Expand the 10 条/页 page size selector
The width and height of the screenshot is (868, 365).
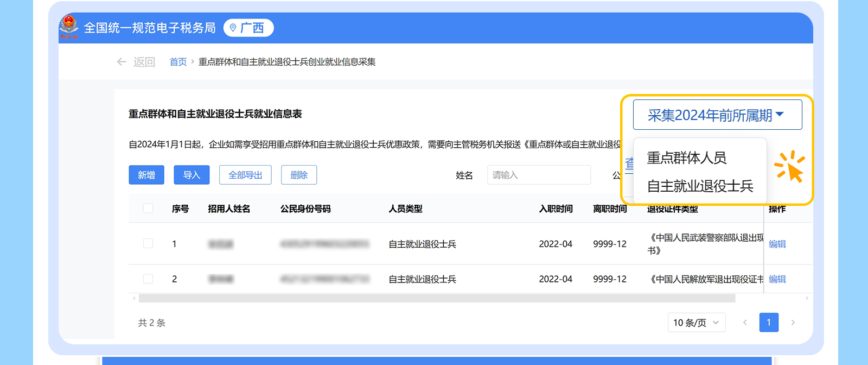click(696, 323)
